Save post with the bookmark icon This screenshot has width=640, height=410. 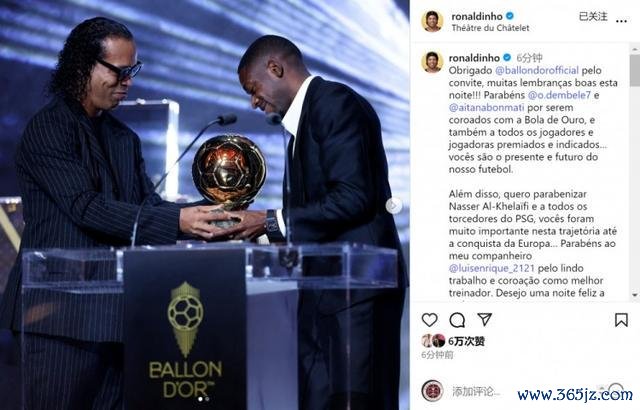[621, 320]
